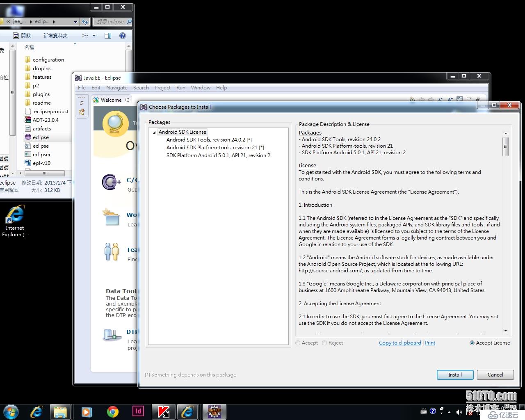Image resolution: width=525 pixels, height=420 pixels.
Task: Close the Welcome tab with its X icon
Action: [127, 100]
